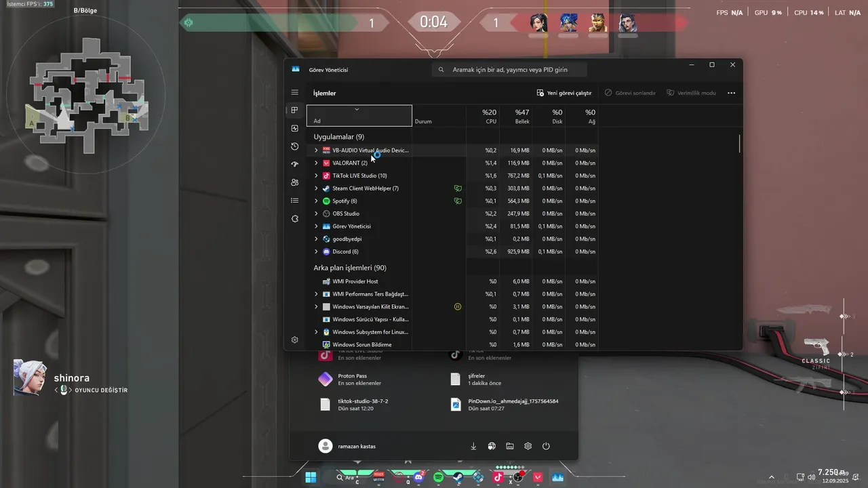Click the ramazan kastas user account in the Start menu

[347, 446]
